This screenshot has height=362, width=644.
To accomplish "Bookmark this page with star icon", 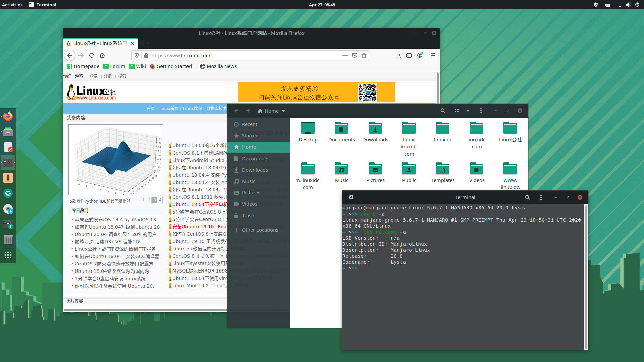I will (364, 55).
